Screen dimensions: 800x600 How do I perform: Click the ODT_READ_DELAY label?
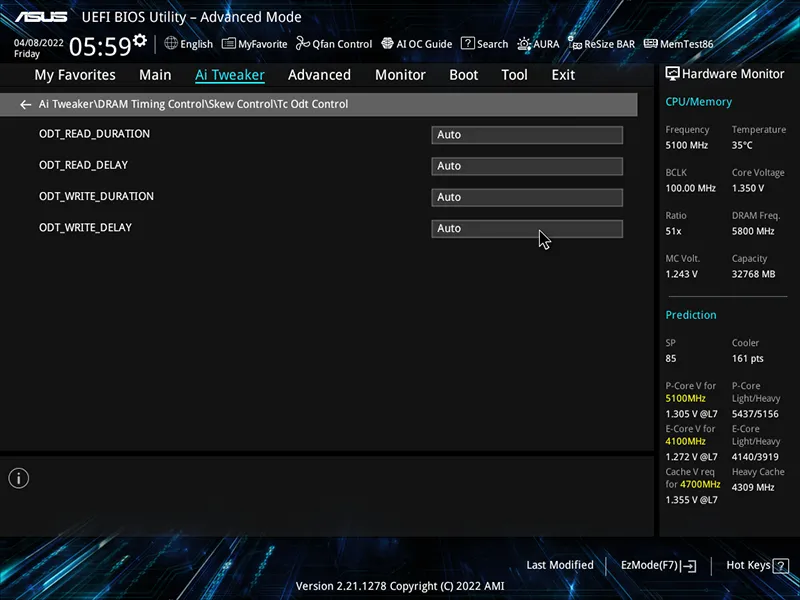tap(84, 165)
